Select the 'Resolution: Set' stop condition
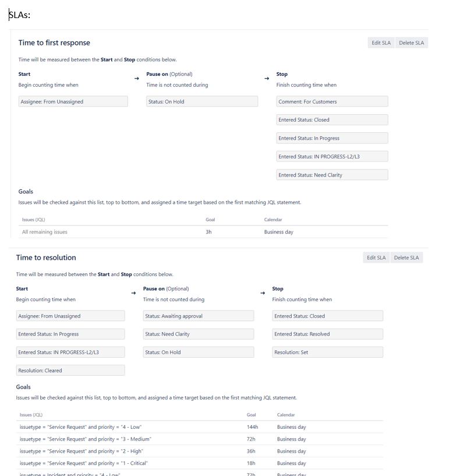Image resolution: width=453 pixels, height=476 pixels. click(x=327, y=352)
